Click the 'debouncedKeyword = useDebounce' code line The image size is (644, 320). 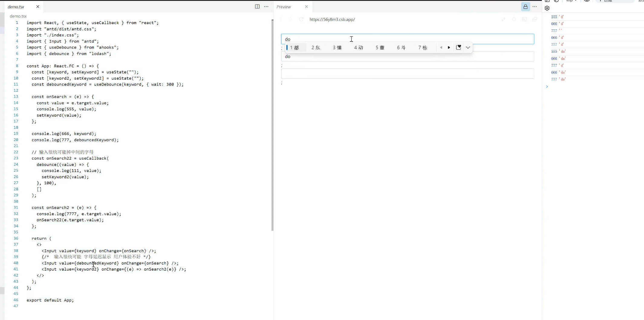[108, 84]
